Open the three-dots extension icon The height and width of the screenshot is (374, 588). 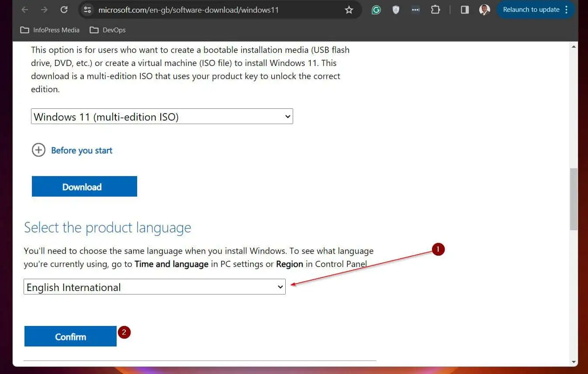415,10
